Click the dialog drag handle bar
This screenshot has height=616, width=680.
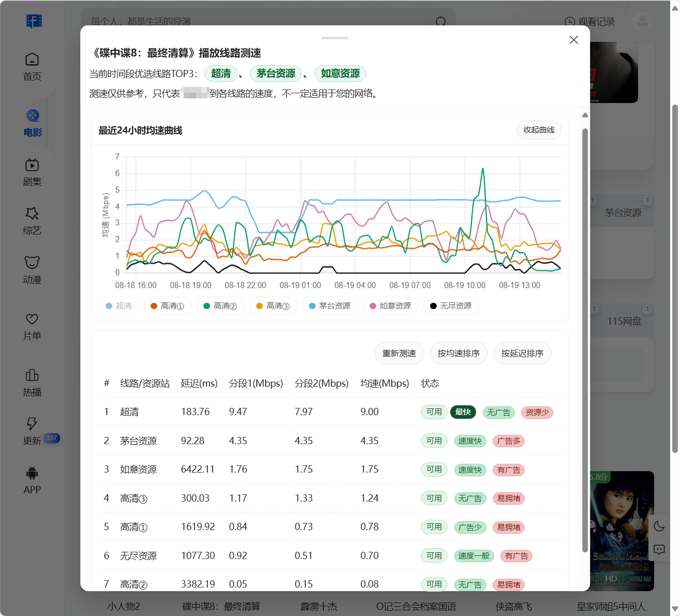tap(335, 38)
